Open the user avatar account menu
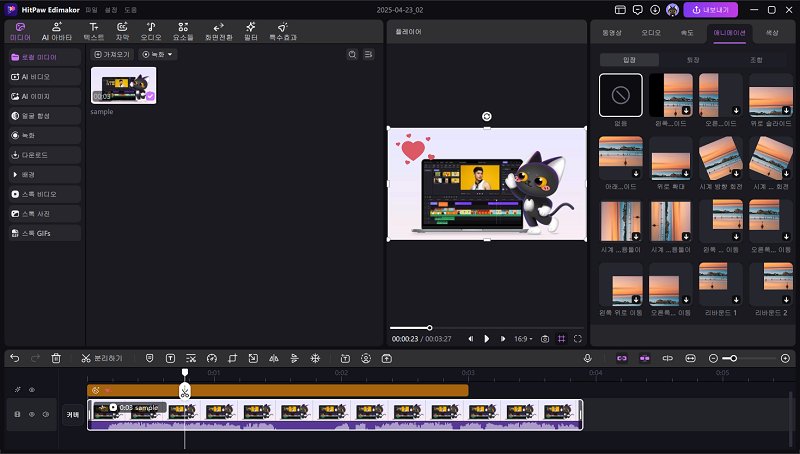 coord(672,10)
